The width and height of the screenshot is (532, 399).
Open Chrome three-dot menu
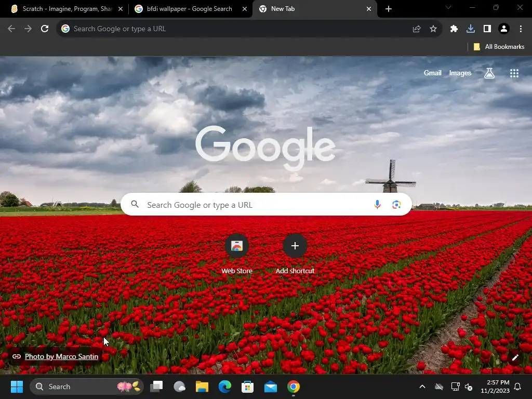(521, 29)
